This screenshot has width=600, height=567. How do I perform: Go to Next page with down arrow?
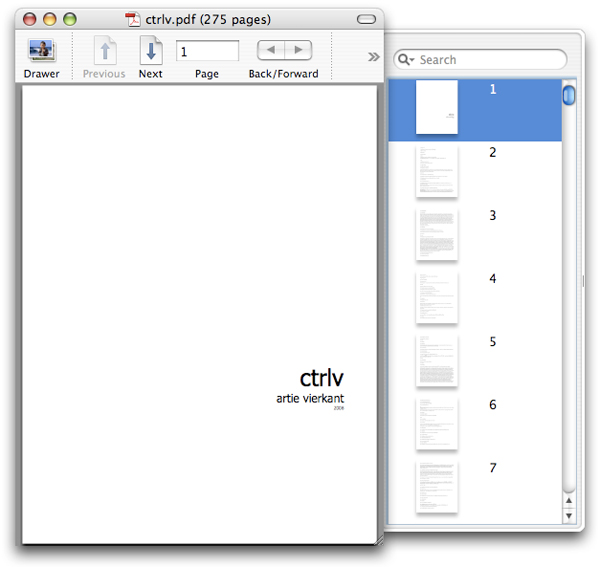pyautogui.click(x=151, y=50)
